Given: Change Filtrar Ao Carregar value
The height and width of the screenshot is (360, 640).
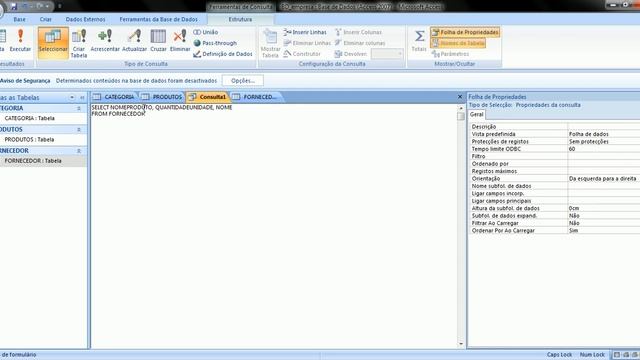Looking at the screenshot, I should tap(604, 223).
